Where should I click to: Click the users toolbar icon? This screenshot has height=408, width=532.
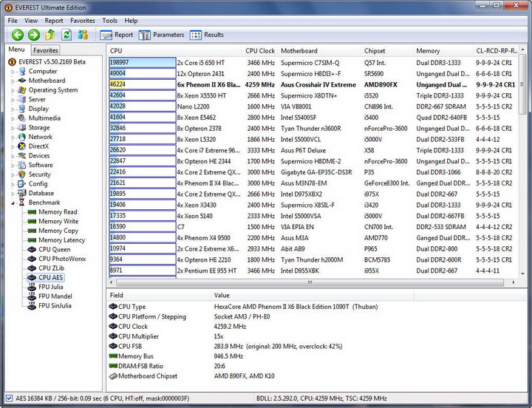(83, 35)
